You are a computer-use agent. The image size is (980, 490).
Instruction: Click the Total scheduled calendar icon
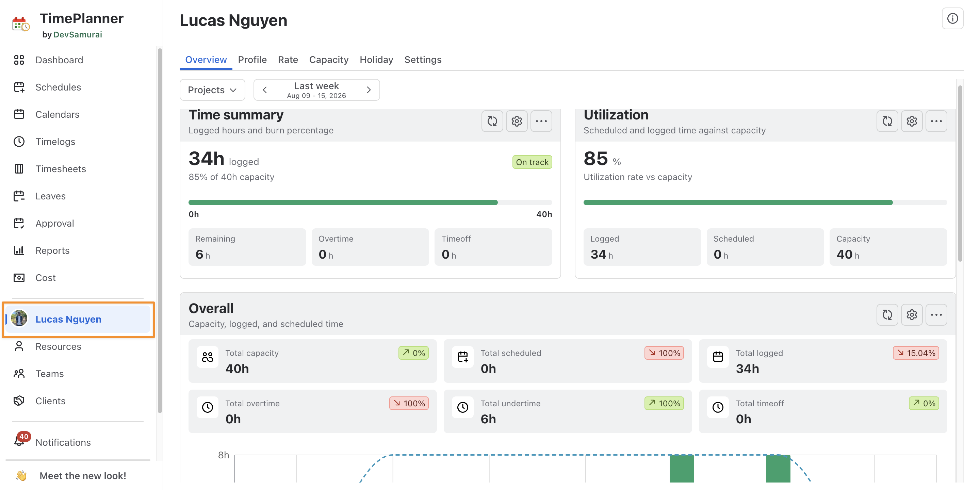click(463, 357)
